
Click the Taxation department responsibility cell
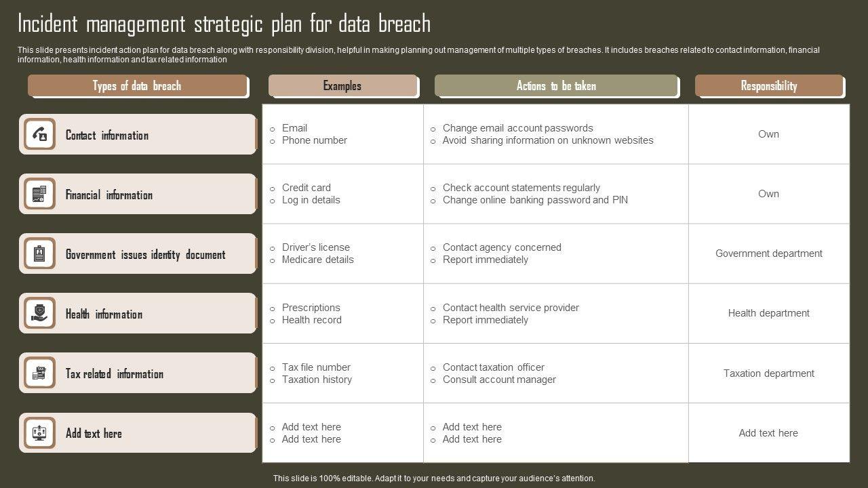[768, 373]
